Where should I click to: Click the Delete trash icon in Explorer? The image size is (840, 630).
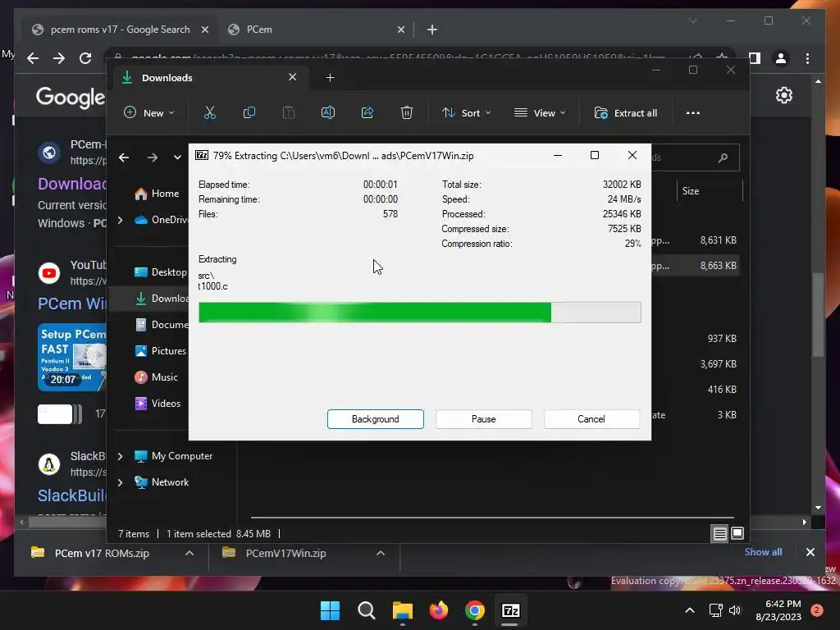[x=407, y=113]
